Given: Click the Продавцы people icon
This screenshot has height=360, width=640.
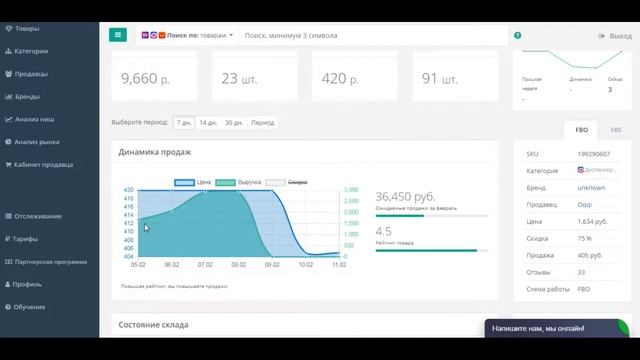Looking at the screenshot, I should coord(9,73).
